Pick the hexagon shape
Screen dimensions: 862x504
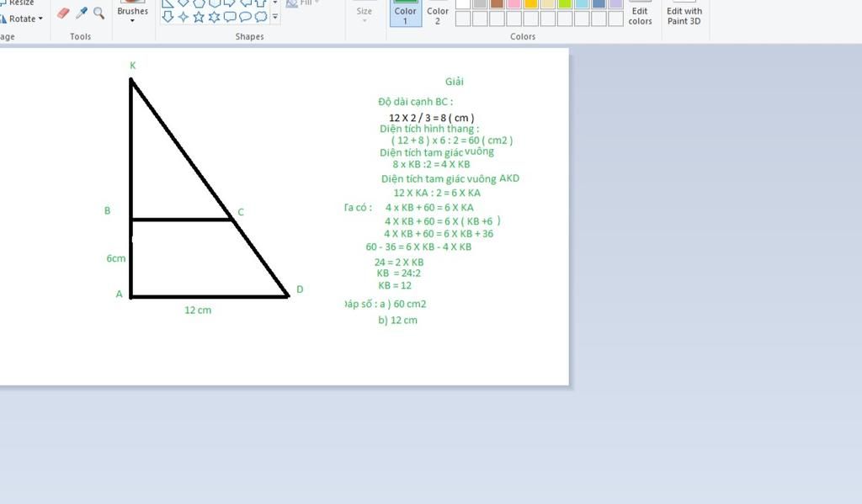[215, 3]
